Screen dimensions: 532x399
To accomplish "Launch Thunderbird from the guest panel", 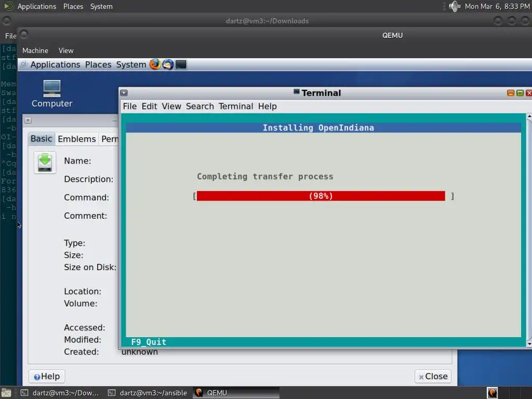I will coord(168,64).
